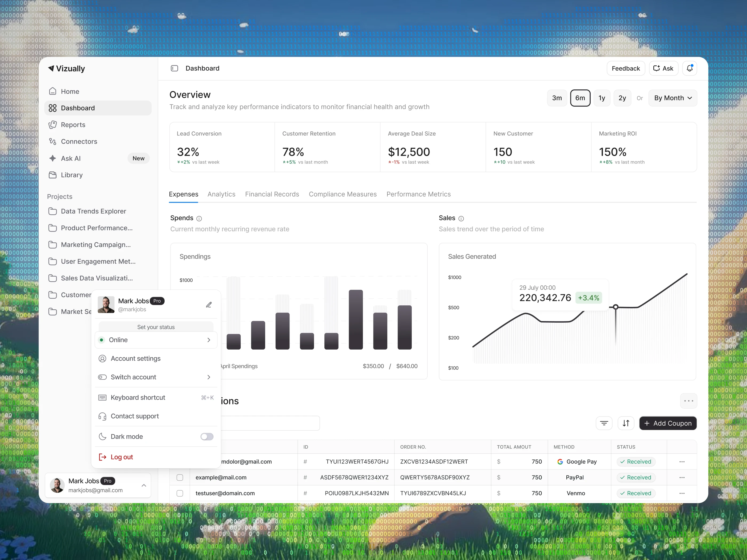Toggle the sidebar collapse icon beside Dashboard
Viewport: 747px width, 560px height.
pos(174,68)
